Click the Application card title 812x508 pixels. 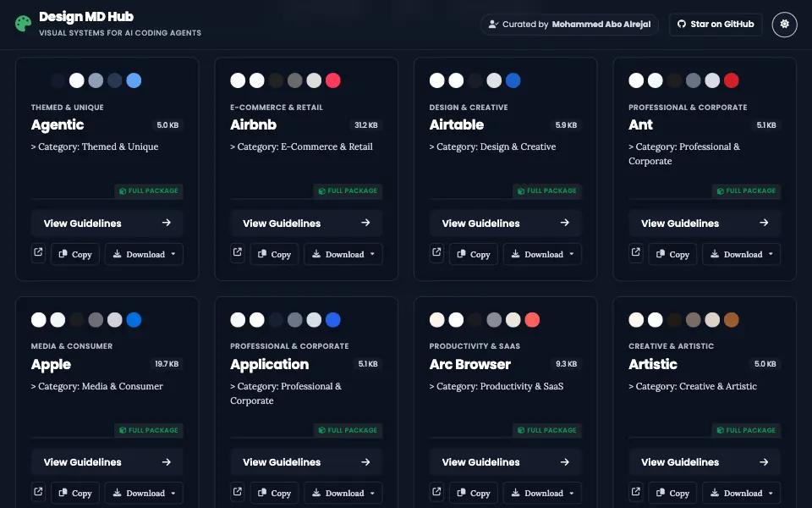pos(269,364)
